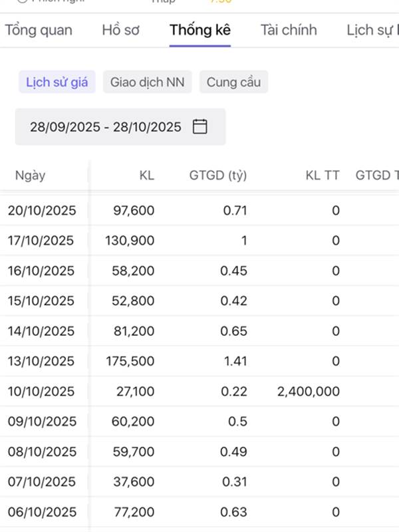Screen dimensions: 399x532
Task: Select the 06/10/2025 row date
Action: pyautogui.click(x=42, y=512)
